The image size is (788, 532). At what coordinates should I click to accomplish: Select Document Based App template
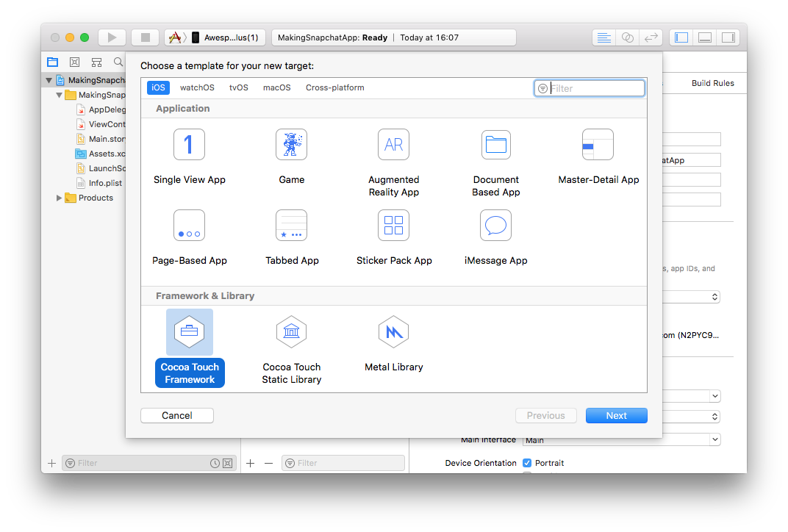pyautogui.click(x=496, y=162)
